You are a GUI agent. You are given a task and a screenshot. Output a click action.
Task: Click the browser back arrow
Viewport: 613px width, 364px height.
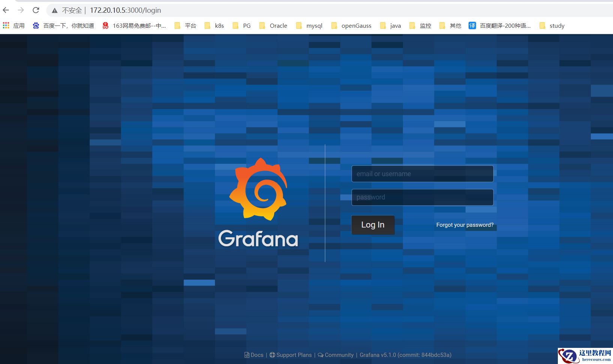click(6, 10)
